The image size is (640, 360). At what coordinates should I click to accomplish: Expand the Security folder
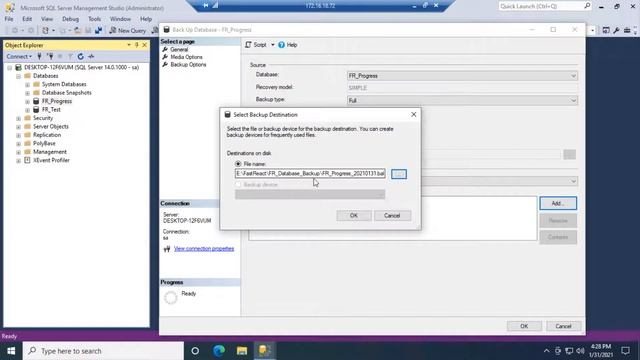[18, 118]
